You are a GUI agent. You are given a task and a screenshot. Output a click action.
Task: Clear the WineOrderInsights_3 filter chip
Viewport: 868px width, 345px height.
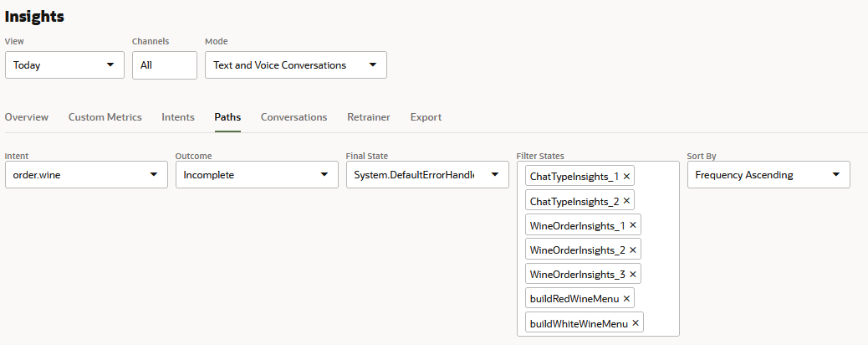click(633, 274)
